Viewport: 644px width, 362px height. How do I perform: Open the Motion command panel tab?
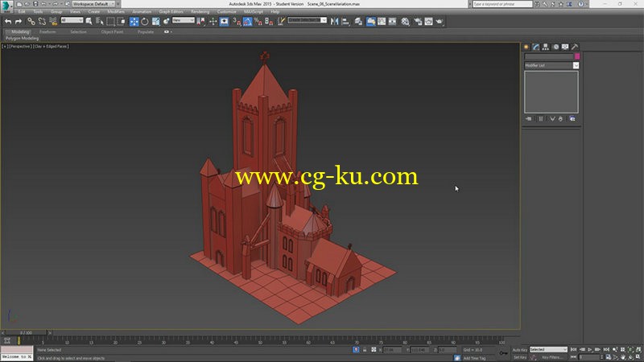click(x=555, y=47)
